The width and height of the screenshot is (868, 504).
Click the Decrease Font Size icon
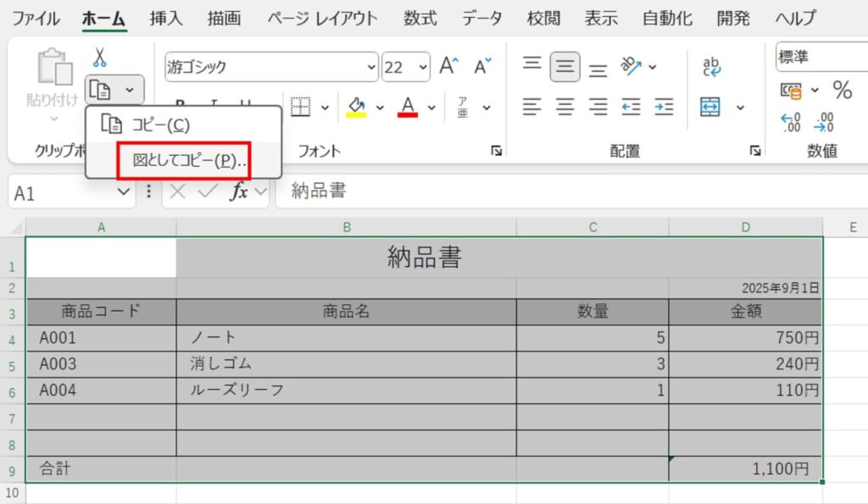pyautogui.click(x=481, y=66)
